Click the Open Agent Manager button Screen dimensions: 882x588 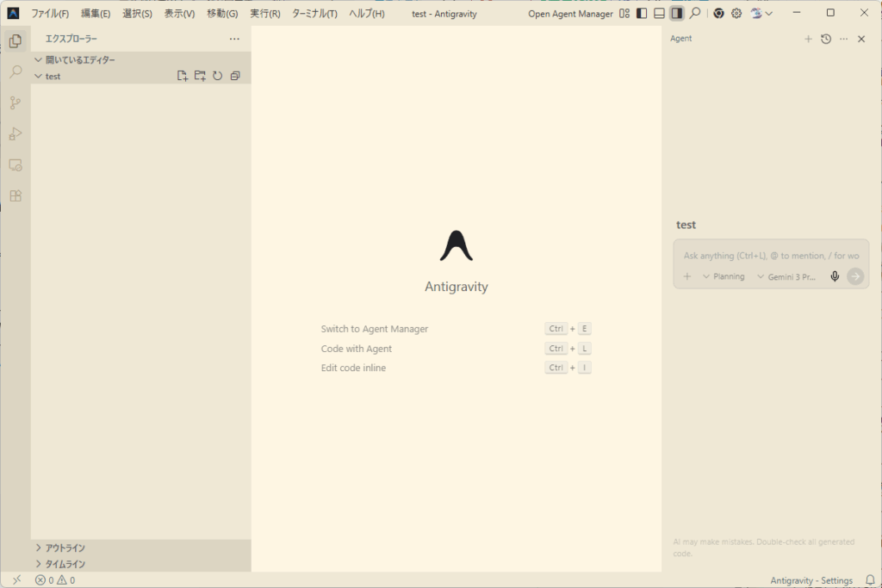coord(570,14)
